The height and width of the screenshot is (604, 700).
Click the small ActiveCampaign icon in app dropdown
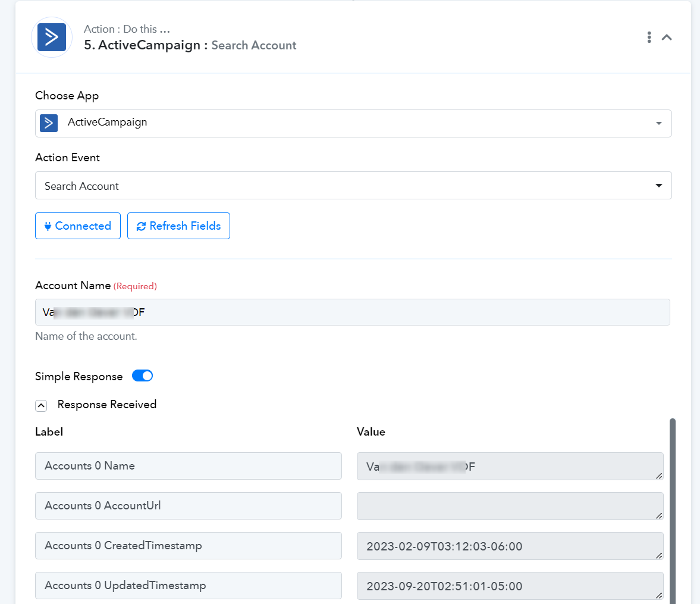[x=49, y=123]
